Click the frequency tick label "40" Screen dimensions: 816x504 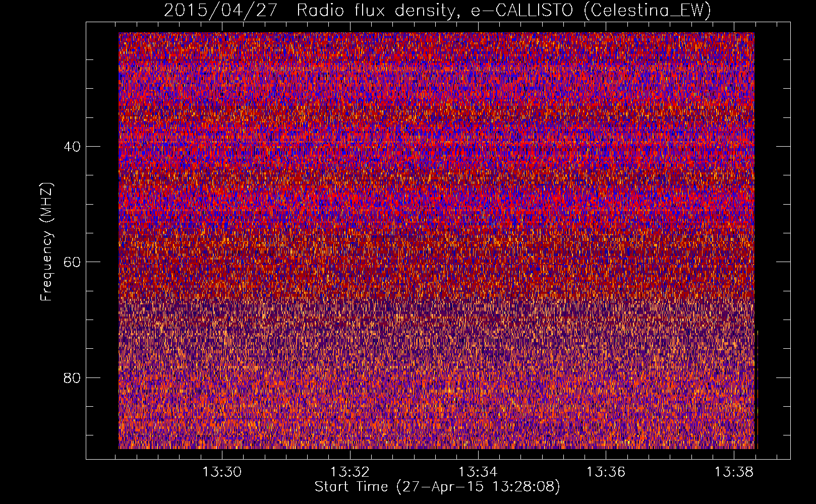72,147
